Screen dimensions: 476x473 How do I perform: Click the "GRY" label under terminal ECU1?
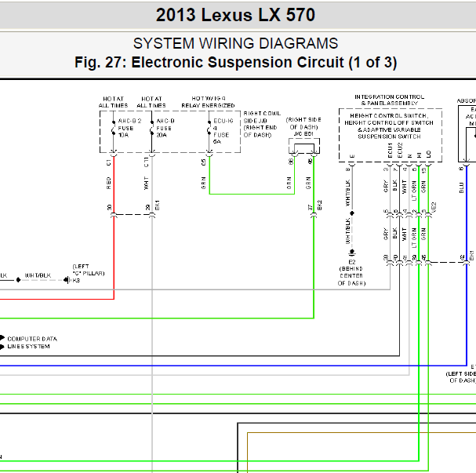(386, 186)
